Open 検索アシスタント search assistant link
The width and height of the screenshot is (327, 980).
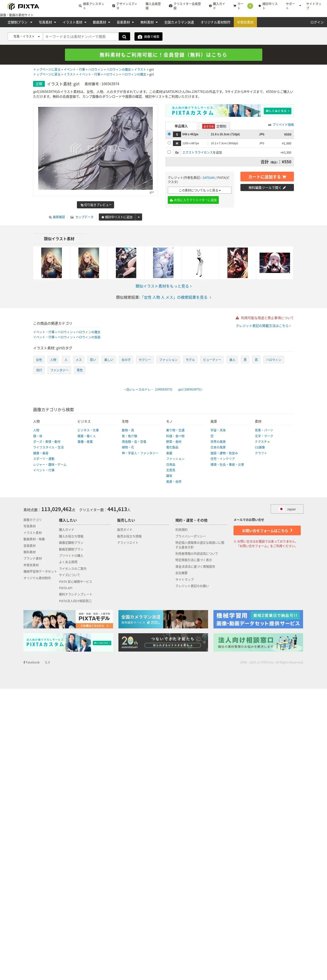tap(92, 6)
